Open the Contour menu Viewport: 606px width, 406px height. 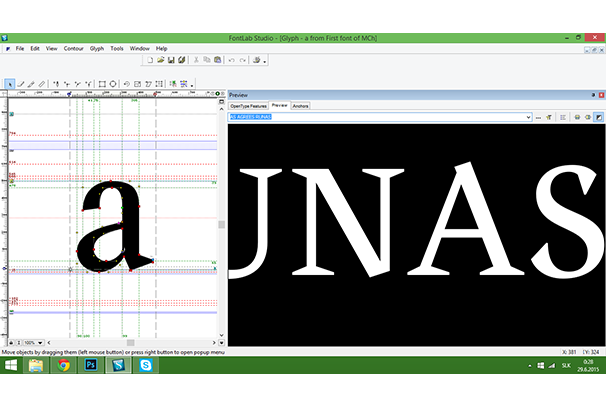click(x=73, y=48)
